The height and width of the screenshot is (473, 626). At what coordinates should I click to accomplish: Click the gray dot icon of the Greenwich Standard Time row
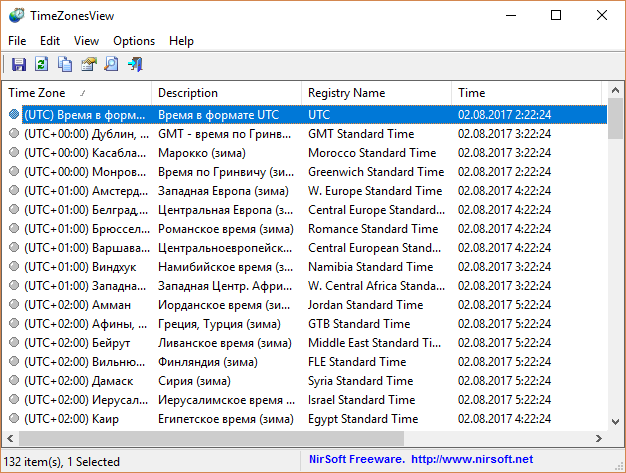[x=14, y=171]
